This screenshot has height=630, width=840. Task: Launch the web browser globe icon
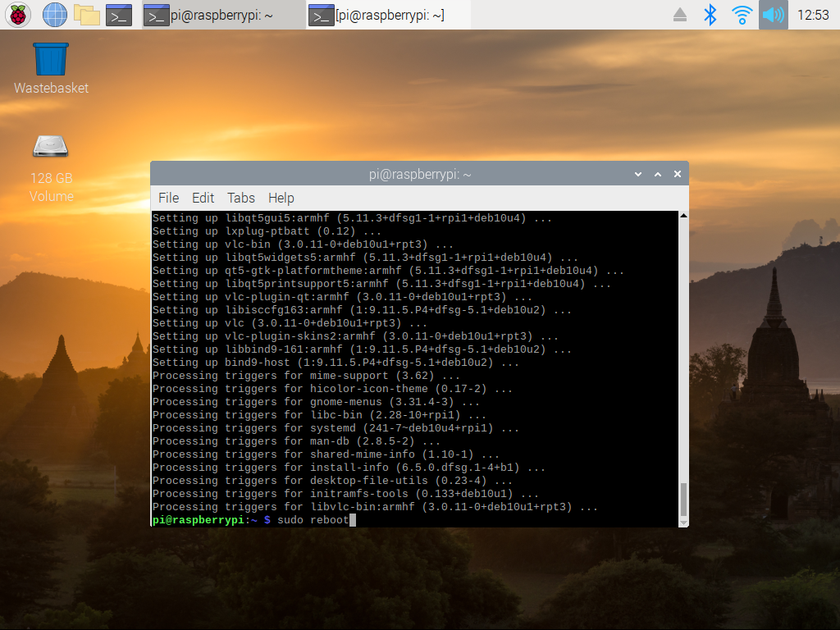[x=55, y=15]
